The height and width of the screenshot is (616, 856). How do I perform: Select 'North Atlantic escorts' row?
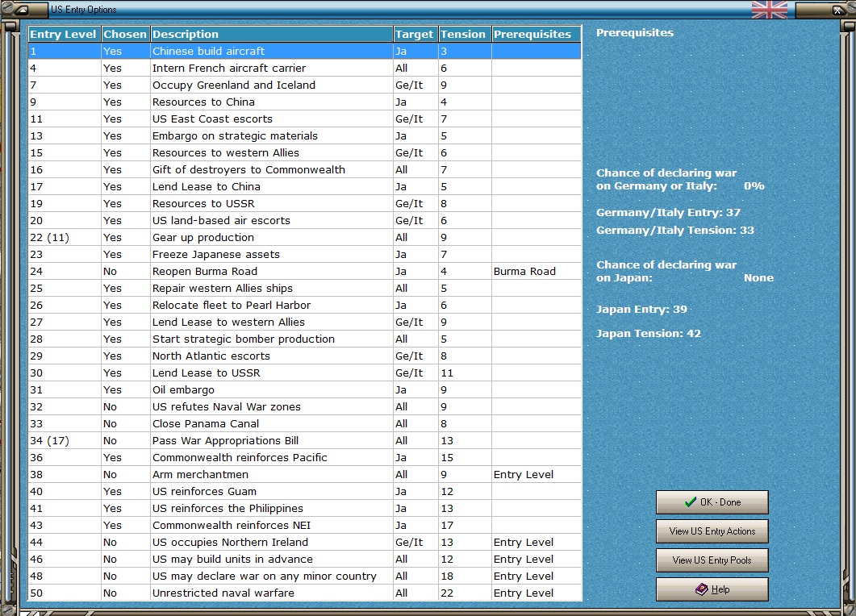click(305, 356)
